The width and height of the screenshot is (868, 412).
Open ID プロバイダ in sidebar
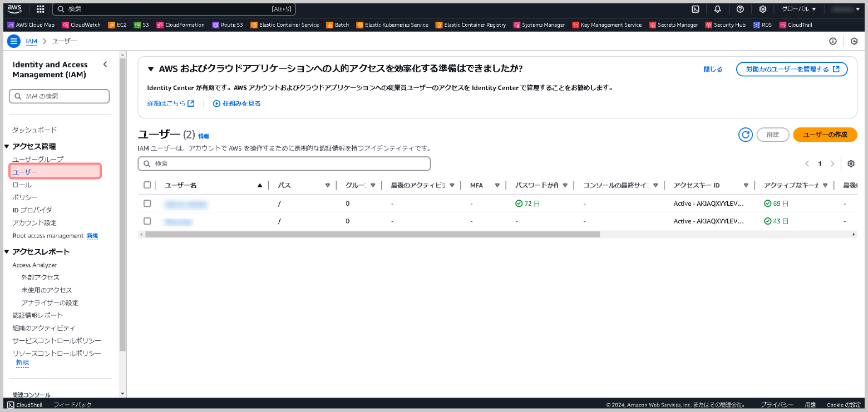(32, 210)
